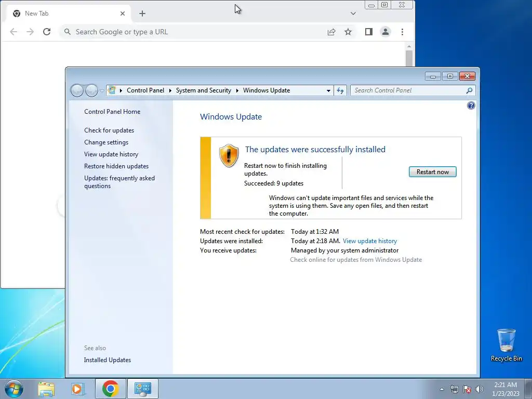Image resolution: width=532 pixels, height=399 pixels.
Task: Click the Control Panel address bar icon
Action: [112, 90]
